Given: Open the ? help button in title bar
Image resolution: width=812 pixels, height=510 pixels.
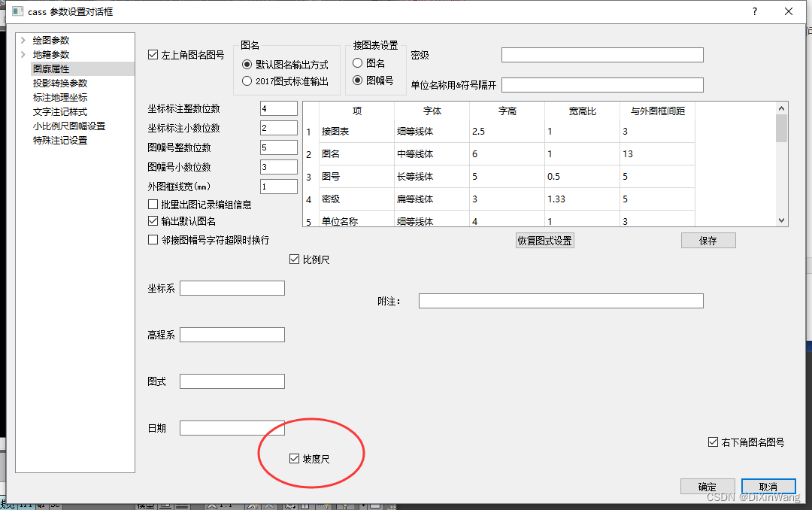Looking at the screenshot, I should pyautogui.click(x=755, y=11).
